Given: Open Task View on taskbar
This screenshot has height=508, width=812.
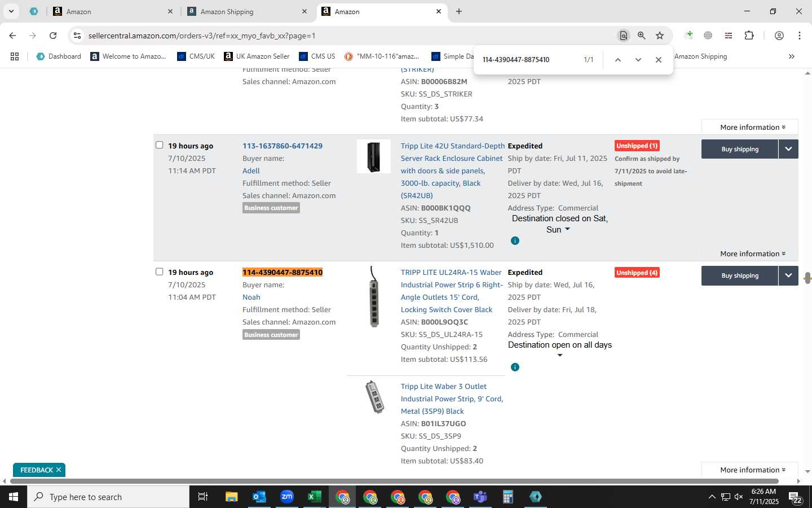Looking at the screenshot, I should tap(203, 497).
